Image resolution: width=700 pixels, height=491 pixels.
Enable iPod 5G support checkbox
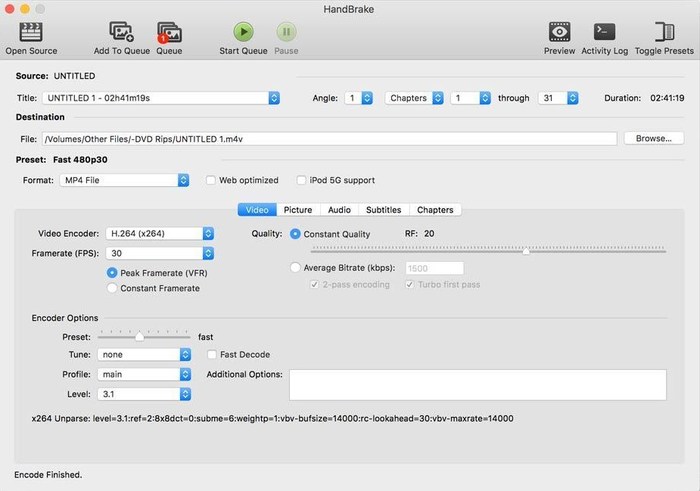[x=301, y=180]
